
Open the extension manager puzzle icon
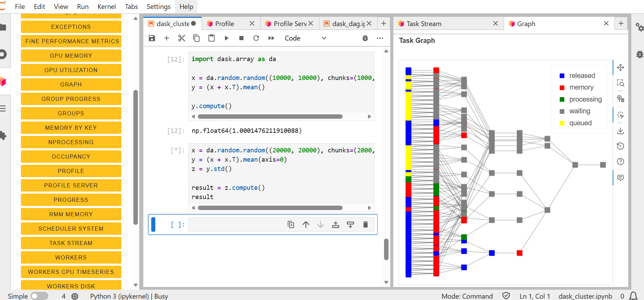(3, 136)
